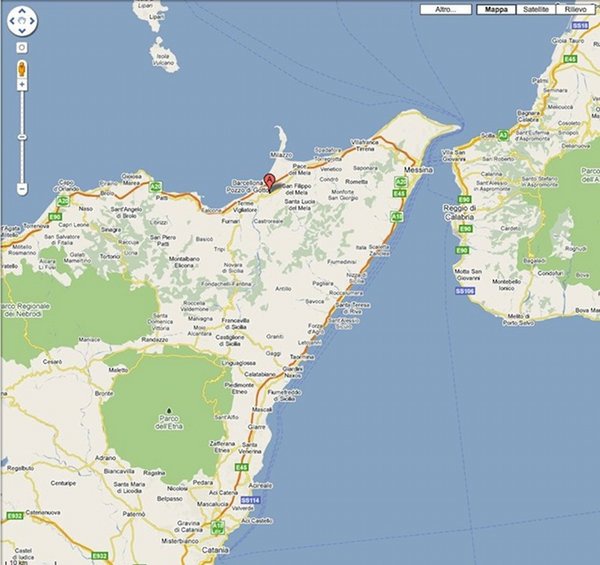Click the E45 shield below Messina A20
This screenshot has width=600, height=565.
coord(399,194)
